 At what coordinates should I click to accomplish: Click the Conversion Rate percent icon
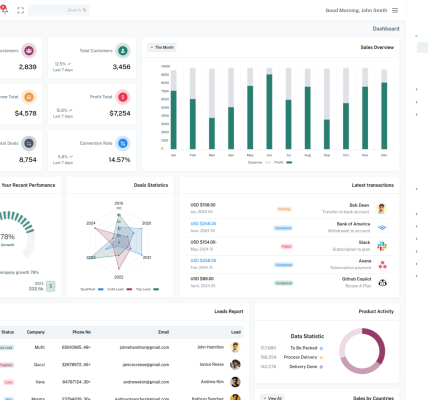[123, 143]
